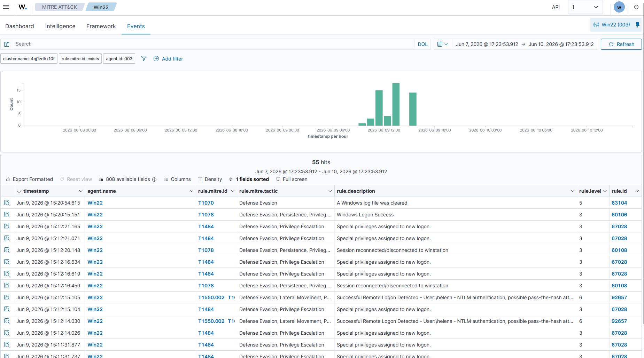Click the available fields info icon

pyautogui.click(x=154, y=180)
